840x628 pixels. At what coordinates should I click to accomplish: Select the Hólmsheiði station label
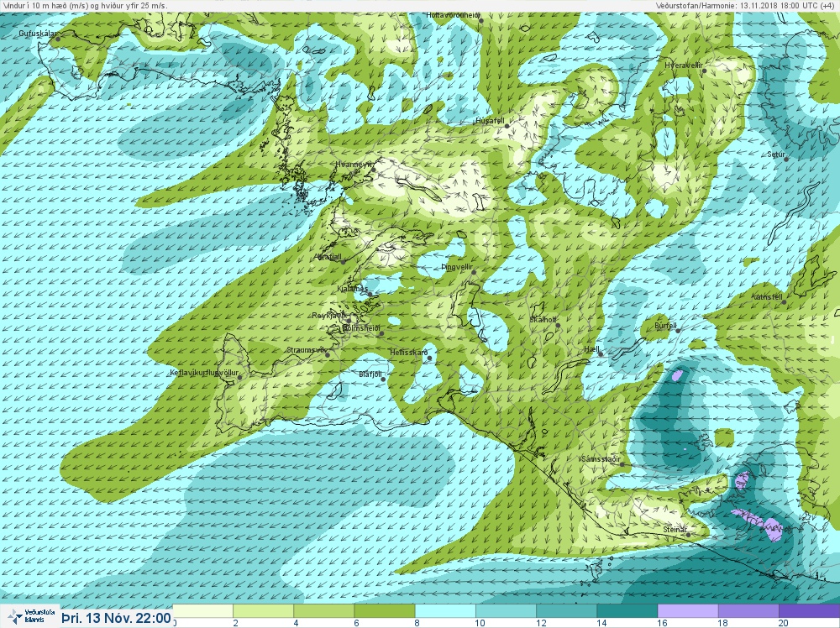(361, 327)
